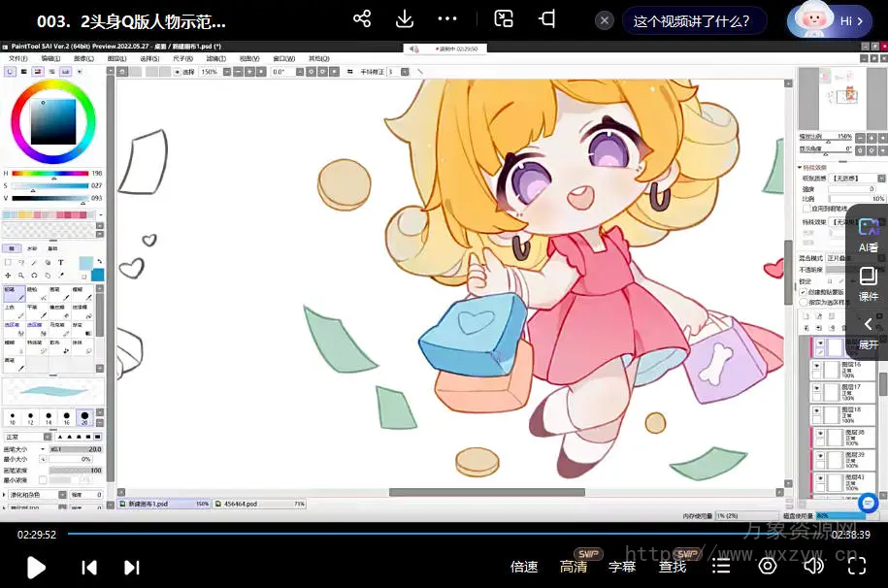Play the video with the play button
The height and width of the screenshot is (588, 888).
(36, 567)
